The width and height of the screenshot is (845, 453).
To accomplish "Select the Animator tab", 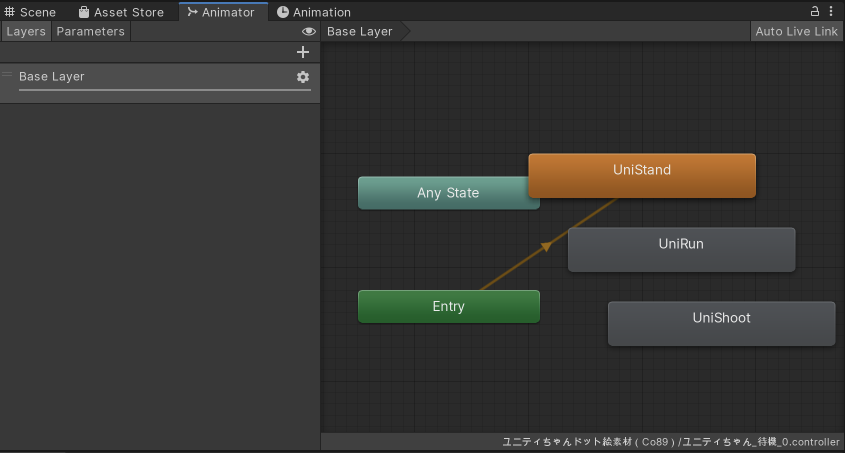I will 221,12.
